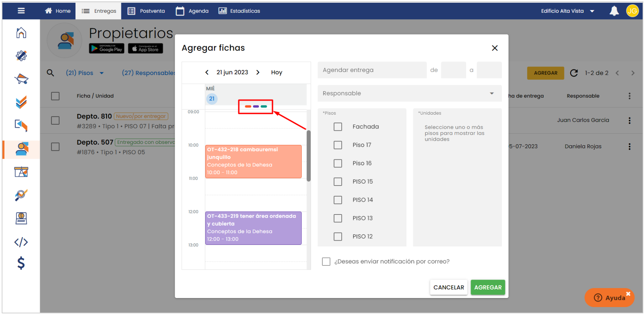Enable email notification checkbox
644x315 pixels.
[x=326, y=262]
